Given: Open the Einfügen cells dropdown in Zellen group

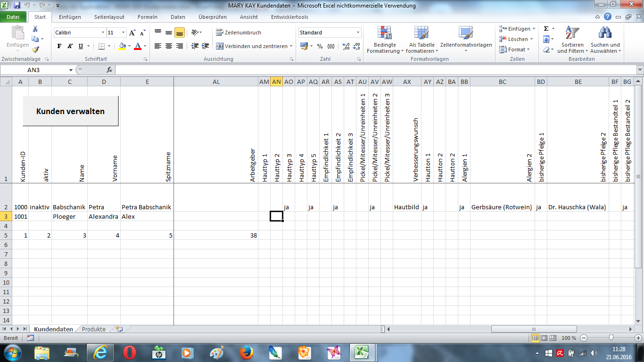Looking at the screenshot, I should tap(516, 29).
